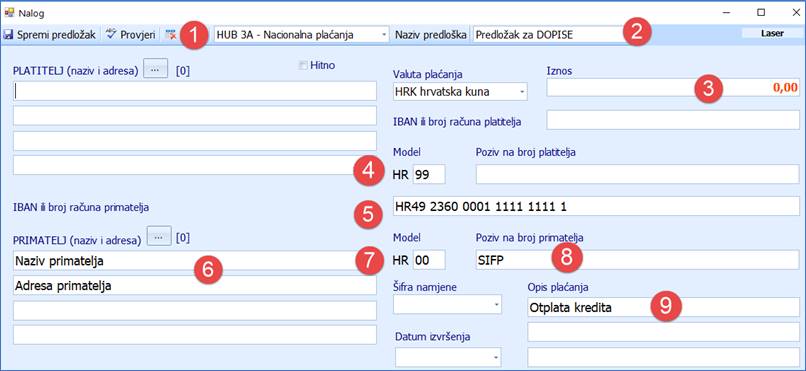This screenshot has width=806, height=371.
Task: Close the Nalog window
Action: [x=796, y=12]
